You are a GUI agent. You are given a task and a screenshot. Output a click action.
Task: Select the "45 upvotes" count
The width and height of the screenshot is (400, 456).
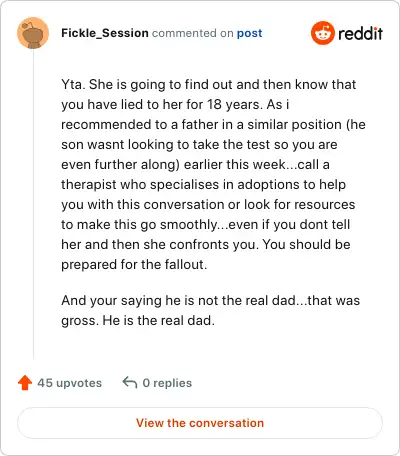pyautogui.click(x=69, y=383)
